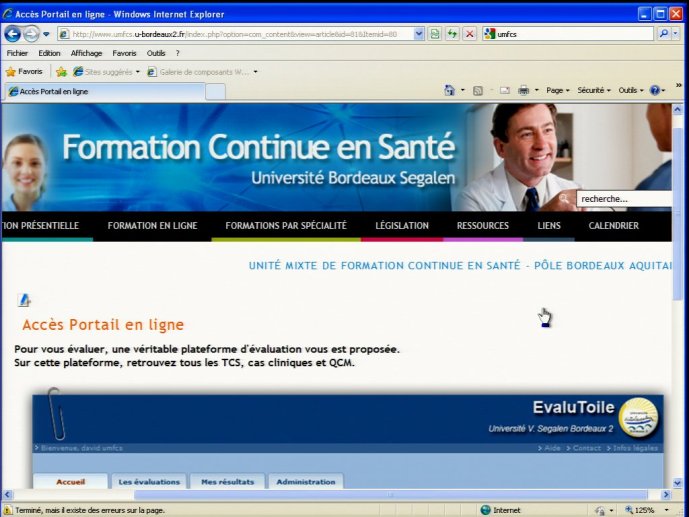Click the magnifier icon beside recherche
Screen dimensions: 689x517
pyautogui.click(x=564, y=199)
